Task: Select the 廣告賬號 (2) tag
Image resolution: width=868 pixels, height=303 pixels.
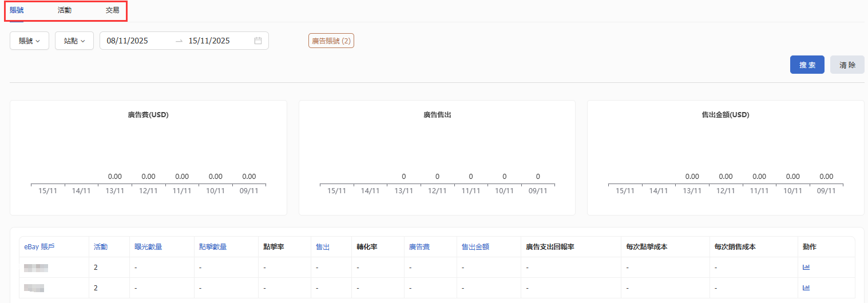Action: pos(331,41)
